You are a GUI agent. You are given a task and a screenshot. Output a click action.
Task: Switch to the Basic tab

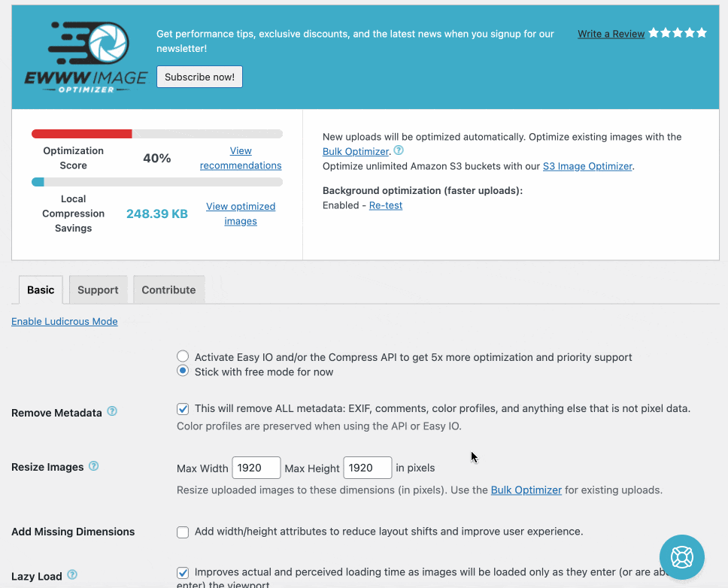point(41,289)
